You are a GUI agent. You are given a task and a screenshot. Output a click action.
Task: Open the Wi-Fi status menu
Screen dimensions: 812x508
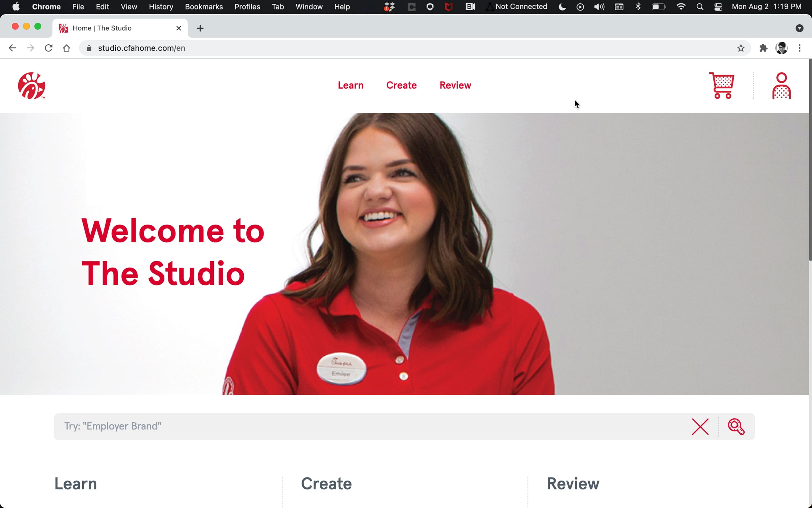pos(681,7)
